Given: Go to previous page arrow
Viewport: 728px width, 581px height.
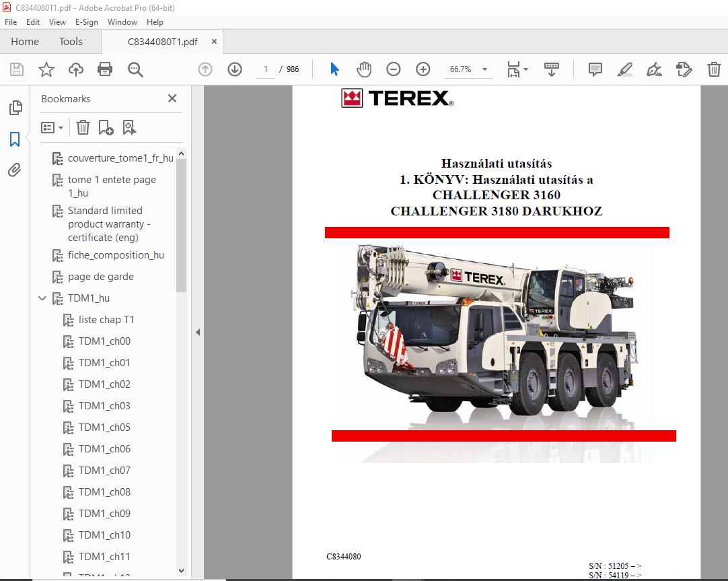Looking at the screenshot, I should tap(205, 69).
